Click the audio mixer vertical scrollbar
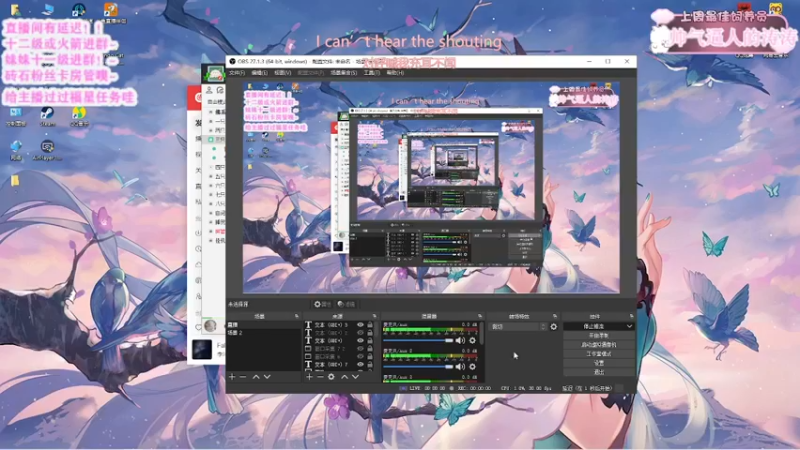800x450 pixels. point(482,334)
